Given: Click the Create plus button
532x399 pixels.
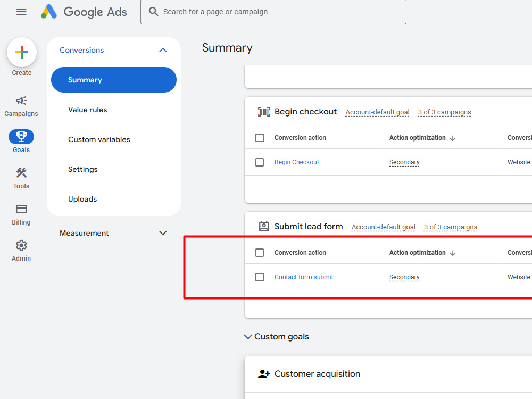Looking at the screenshot, I should [x=22, y=52].
